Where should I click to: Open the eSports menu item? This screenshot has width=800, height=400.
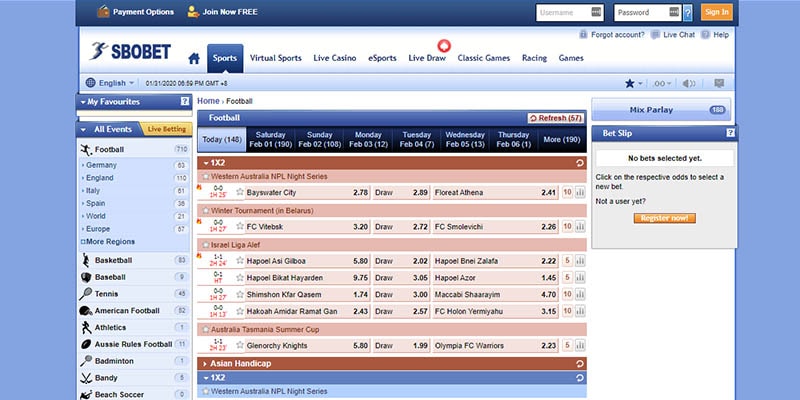tap(382, 58)
